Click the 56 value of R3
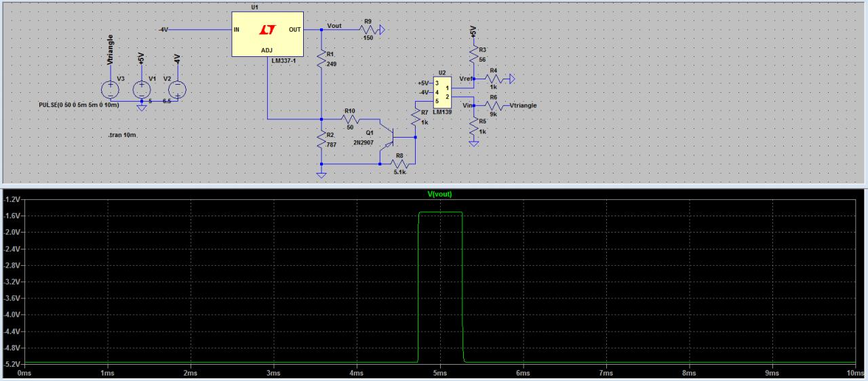This screenshot has height=381, width=868. [483, 60]
